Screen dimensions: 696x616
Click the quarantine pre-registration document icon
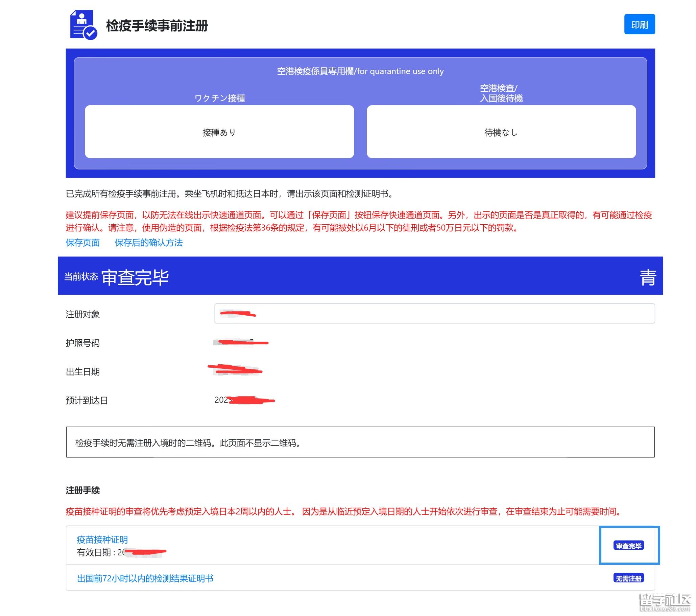[x=83, y=25]
